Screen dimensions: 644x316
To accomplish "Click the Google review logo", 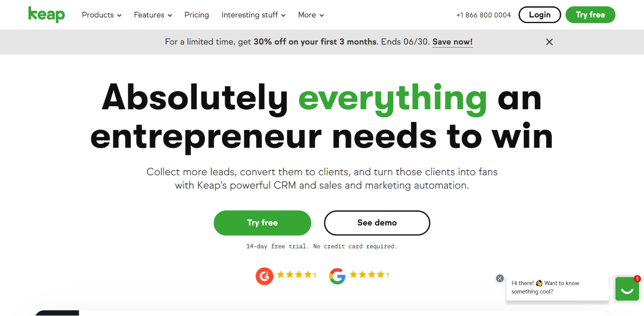I will [337, 275].
